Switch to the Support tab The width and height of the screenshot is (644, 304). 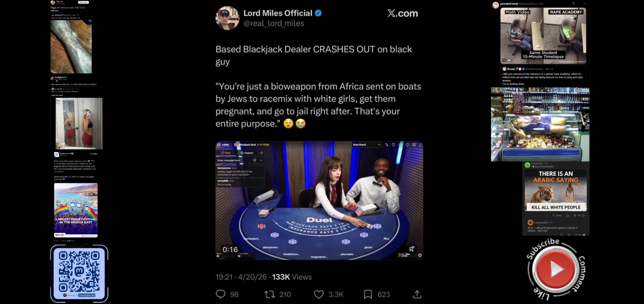click(x=247, y=153)
